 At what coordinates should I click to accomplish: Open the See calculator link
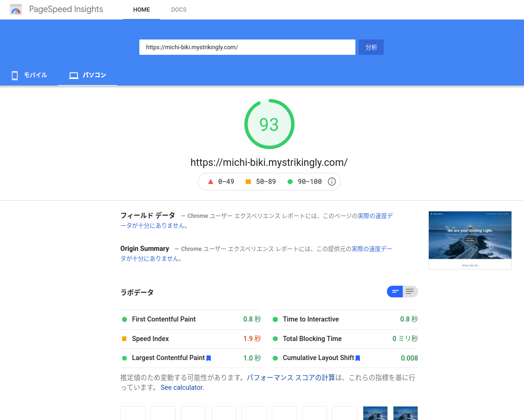pyautogui.click(x=182, y=387)
